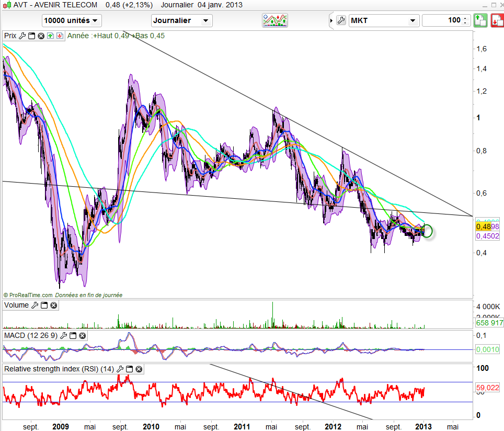Click the red sell order button
504x431 pixels.
click(497, 20)
